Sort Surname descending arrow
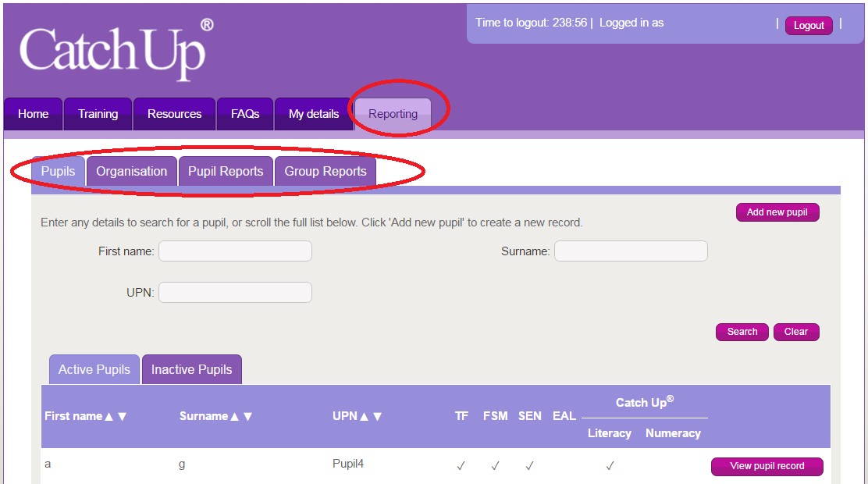The width and height of the screenshot is (868, 484). click(248, 416)
